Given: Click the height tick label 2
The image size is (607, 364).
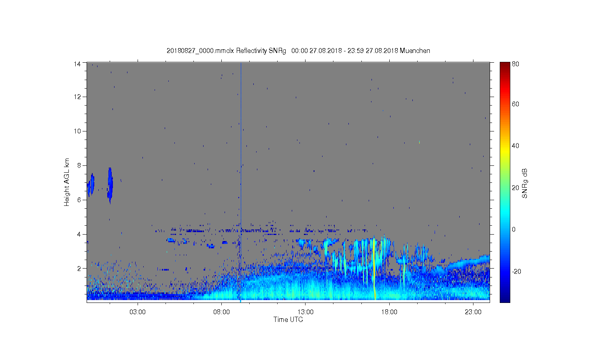Looking at the screenshot, I should click(79, 269).
